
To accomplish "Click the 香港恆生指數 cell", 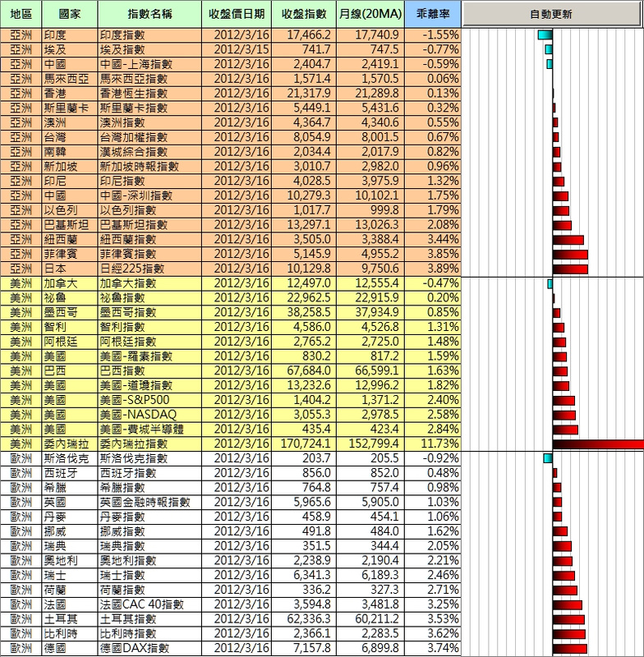I will click(x=149, y=94).
